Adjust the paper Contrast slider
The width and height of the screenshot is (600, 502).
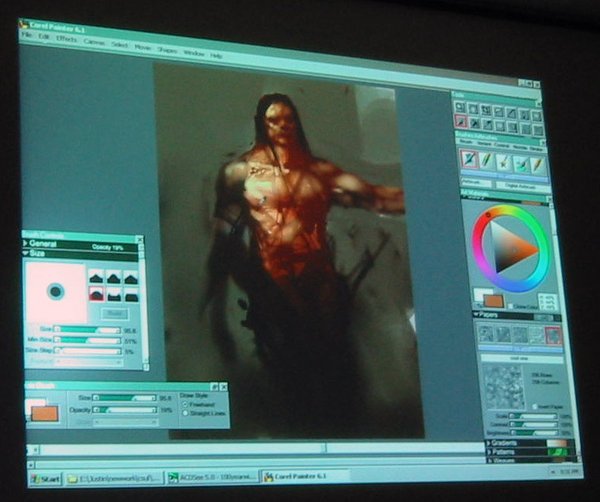pyautogui.click(x=533, y=424)
